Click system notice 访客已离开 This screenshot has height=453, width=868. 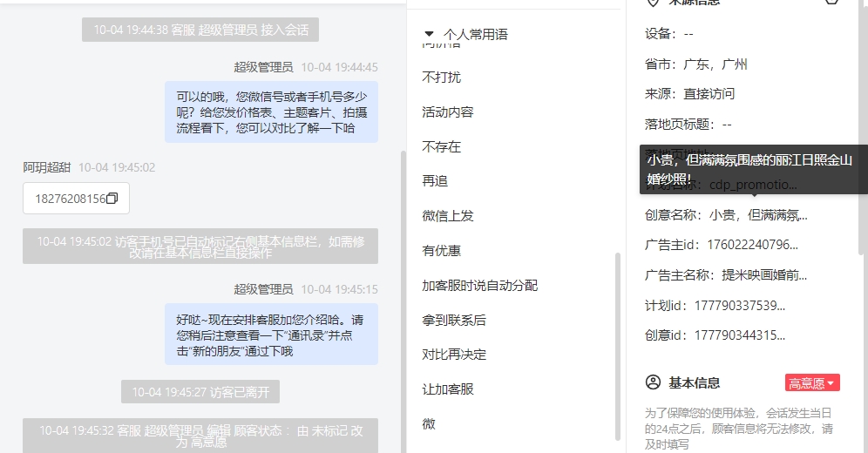pyautogui.click(x=200, y=392)
